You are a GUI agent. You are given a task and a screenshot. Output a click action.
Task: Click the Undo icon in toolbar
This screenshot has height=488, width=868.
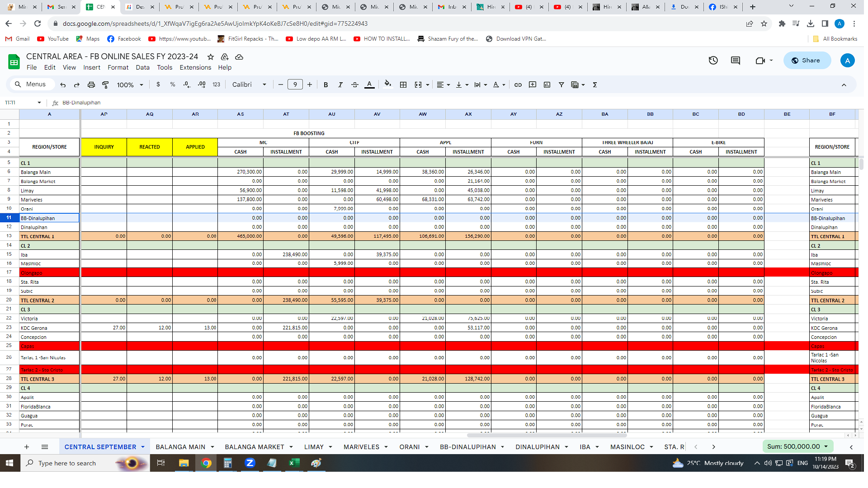[63, 85]
